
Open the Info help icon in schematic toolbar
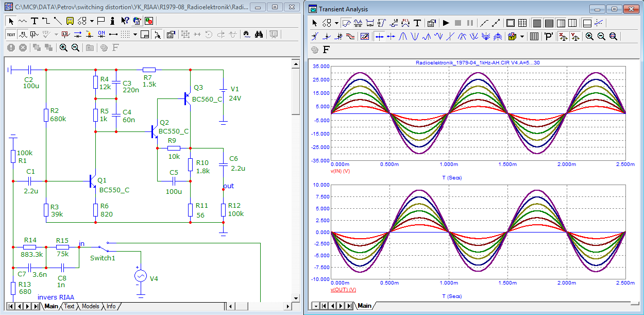(113, 21)
